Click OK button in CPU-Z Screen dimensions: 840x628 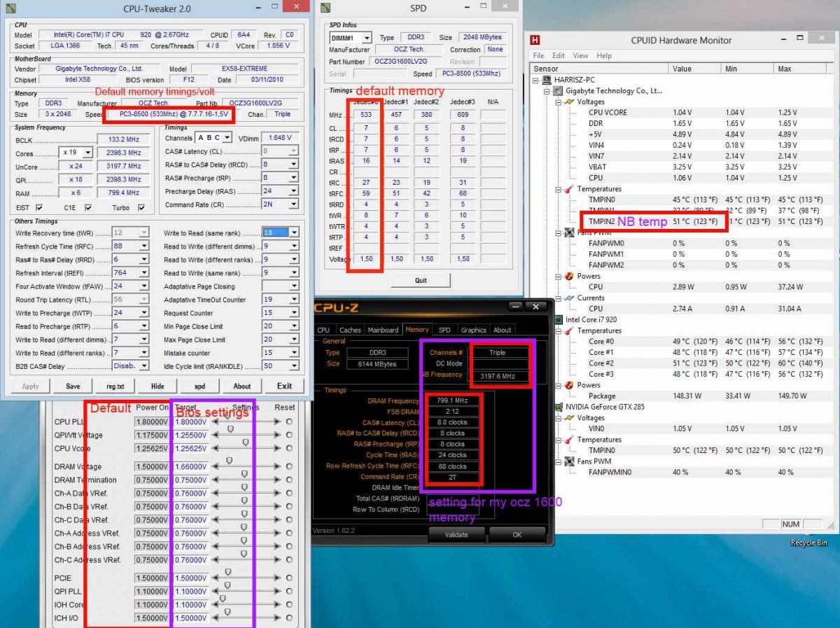click(x=517, y=534)
